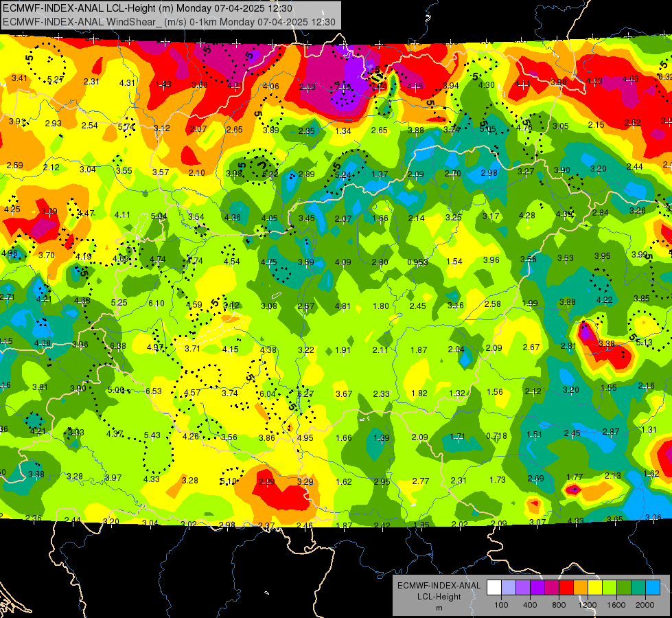Click the orange legend swatch
Viewport: 672px width, 618px height.
tap(580, 588)
